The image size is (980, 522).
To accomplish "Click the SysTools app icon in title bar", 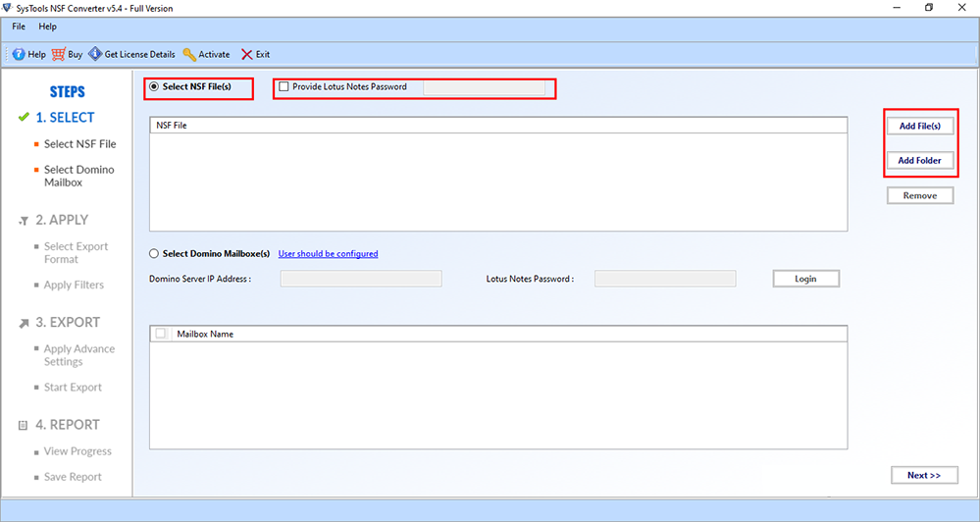I will [x=8, y=8].
